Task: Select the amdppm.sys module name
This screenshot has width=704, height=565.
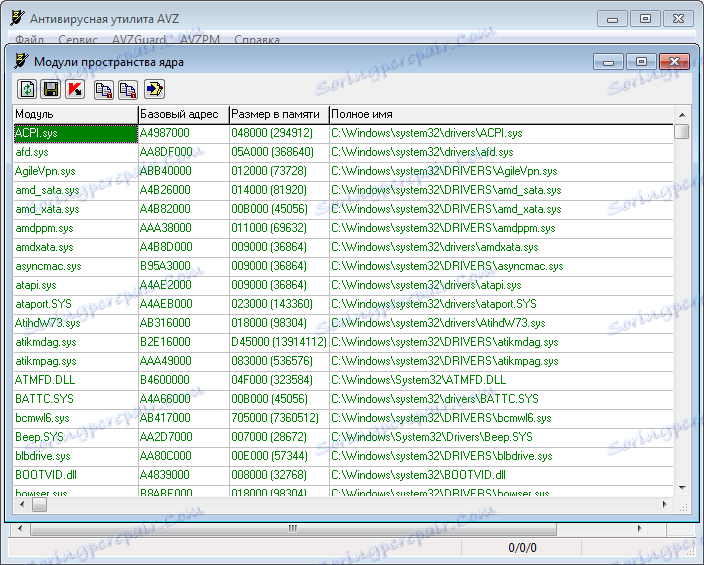Action: [44, 229]
